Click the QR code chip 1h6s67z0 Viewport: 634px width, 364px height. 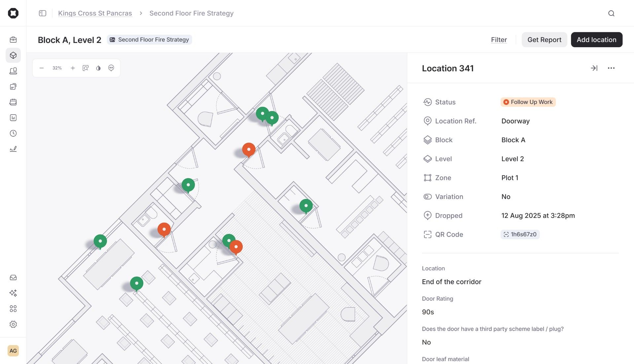coord(520,234)
